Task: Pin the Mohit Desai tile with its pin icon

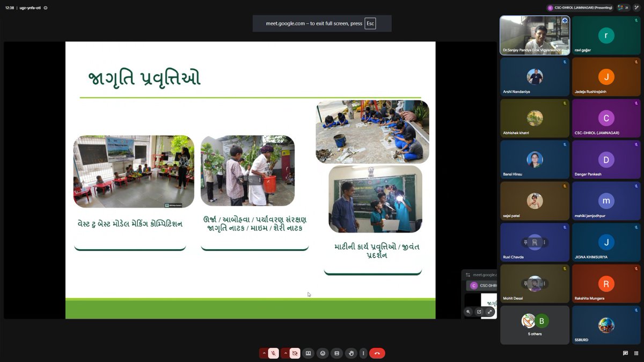Action: click(525, 284)
